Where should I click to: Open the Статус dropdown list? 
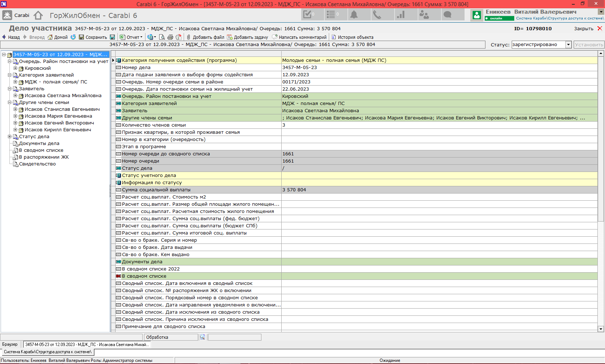(568, 45)
